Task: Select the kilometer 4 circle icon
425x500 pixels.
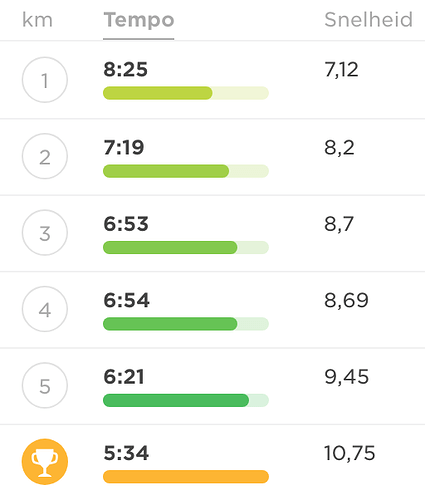Action: click(x=45, y=309)
